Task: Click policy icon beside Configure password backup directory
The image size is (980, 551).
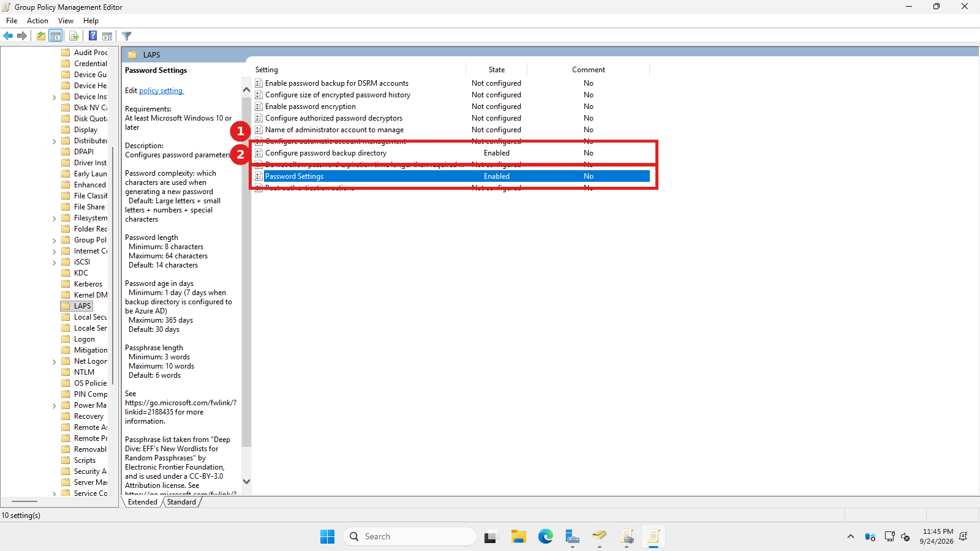Action: tap(259, 153)
